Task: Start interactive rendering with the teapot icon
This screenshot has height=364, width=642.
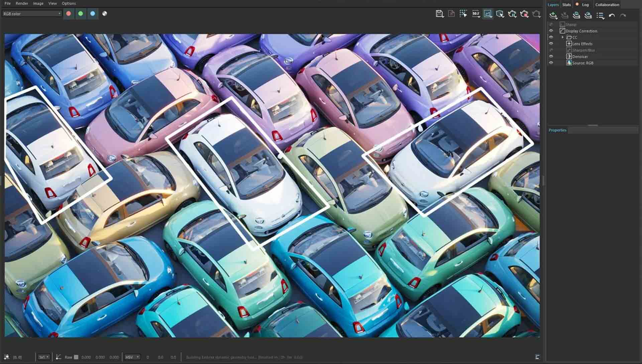Action: [x=513, y=14]
